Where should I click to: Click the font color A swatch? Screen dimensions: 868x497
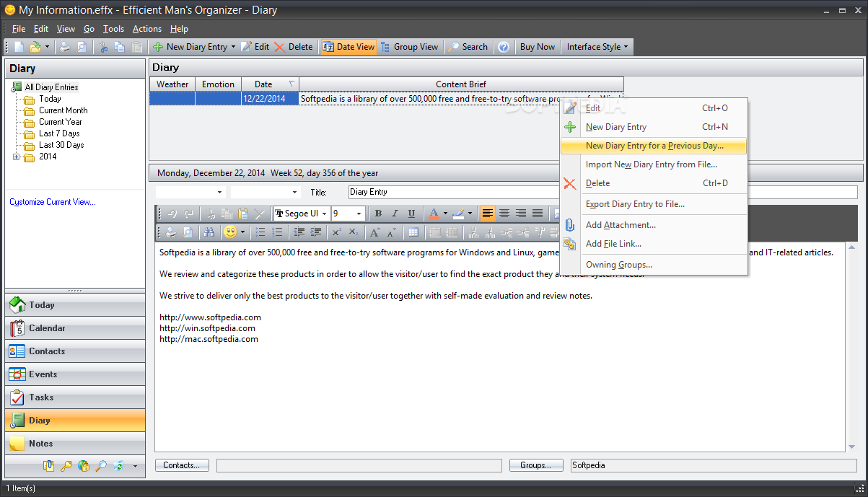click(434, 214)
